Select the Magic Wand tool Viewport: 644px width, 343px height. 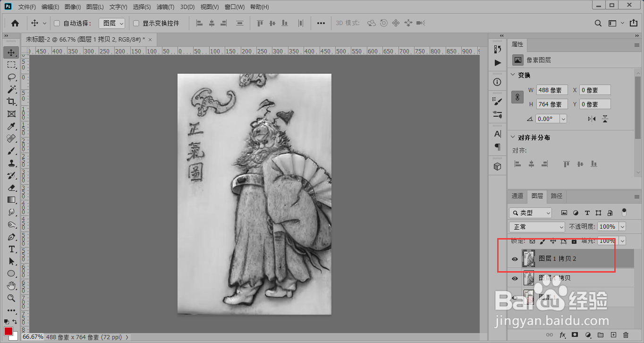coord(11,89)
